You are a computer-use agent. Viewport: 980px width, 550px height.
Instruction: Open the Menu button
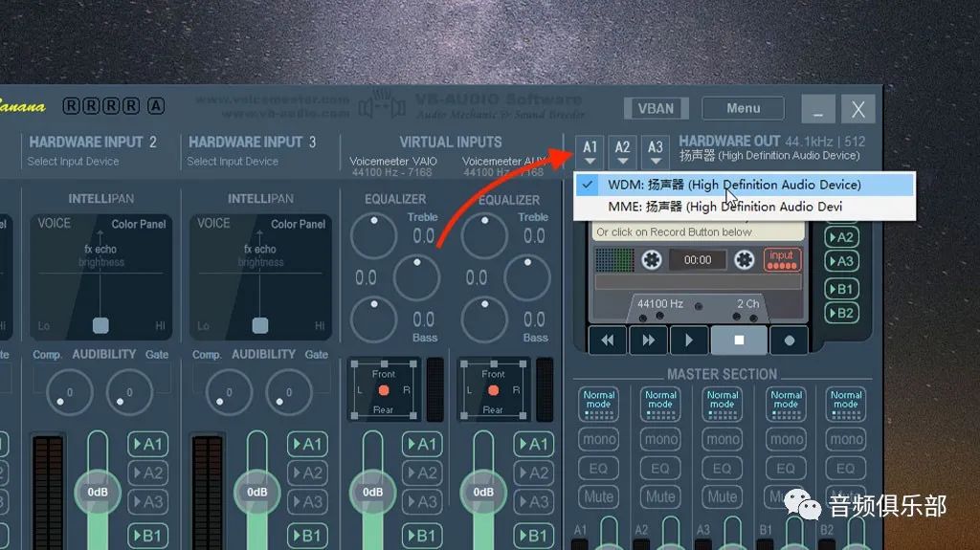(x=743, y=108)
